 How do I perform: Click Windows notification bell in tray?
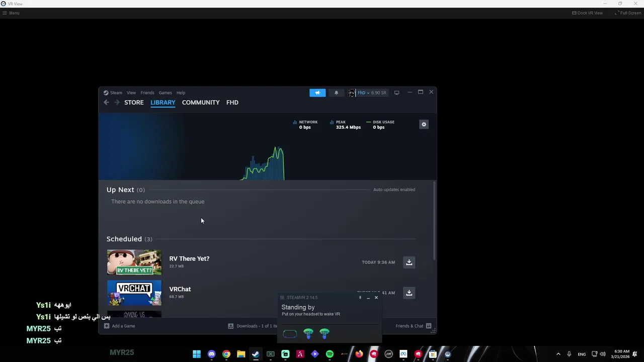(x=635, y=354)
